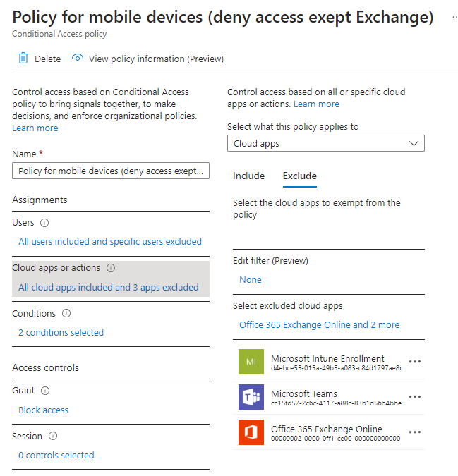This screenshot has height=476, width=458.
Task: Open the Users info tooltip icon
Action: [44, 223]
